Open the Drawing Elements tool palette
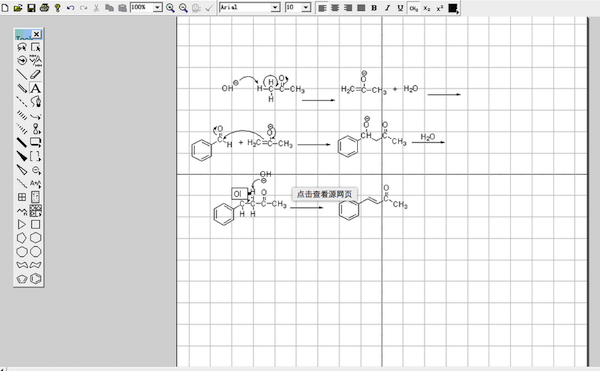This screenshot has height=371, width=600. tap(36, 142)
